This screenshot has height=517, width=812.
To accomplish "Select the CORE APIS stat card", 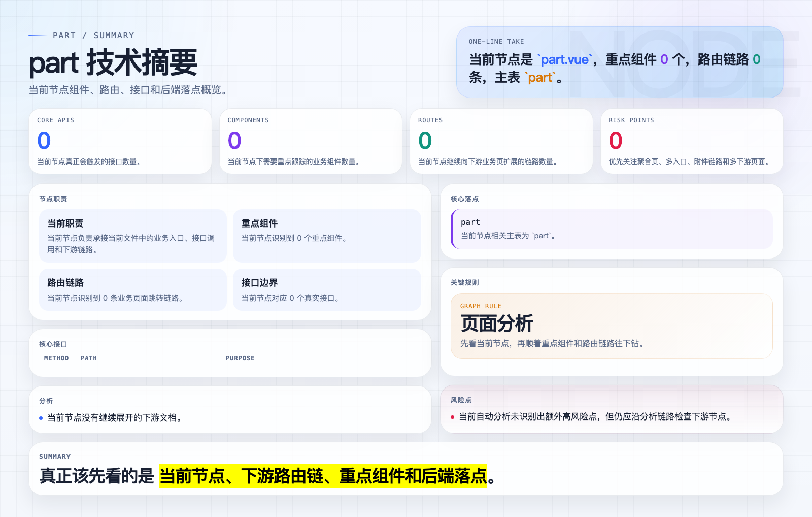I will tap(120, 141).
